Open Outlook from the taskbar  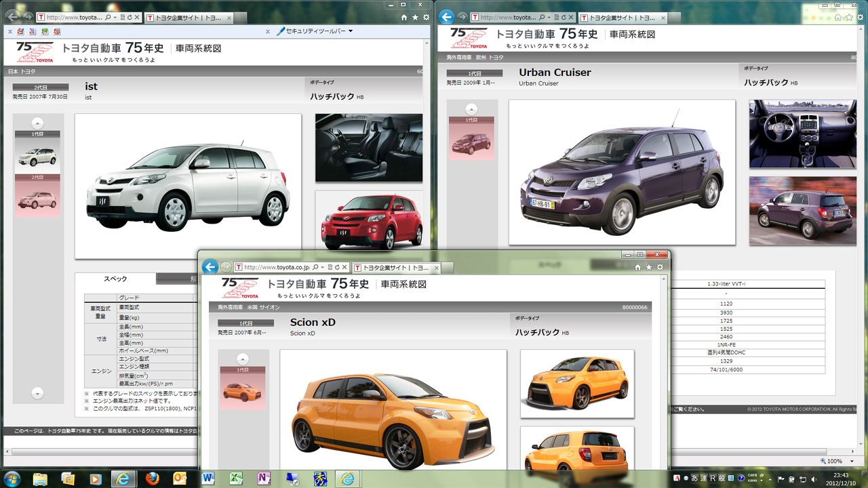(x=180, y=479)
